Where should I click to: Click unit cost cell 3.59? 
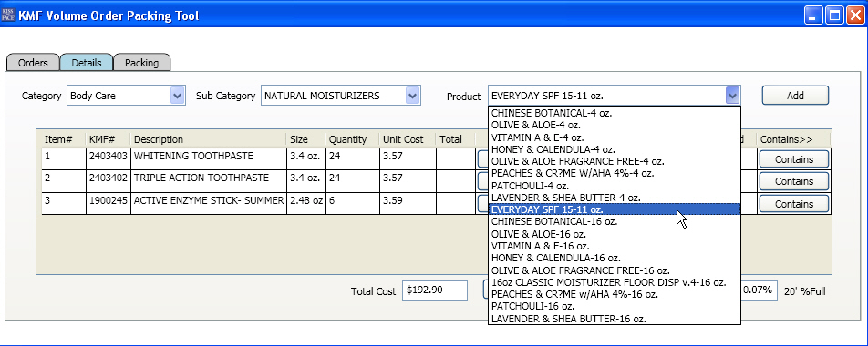coord(408,203)
